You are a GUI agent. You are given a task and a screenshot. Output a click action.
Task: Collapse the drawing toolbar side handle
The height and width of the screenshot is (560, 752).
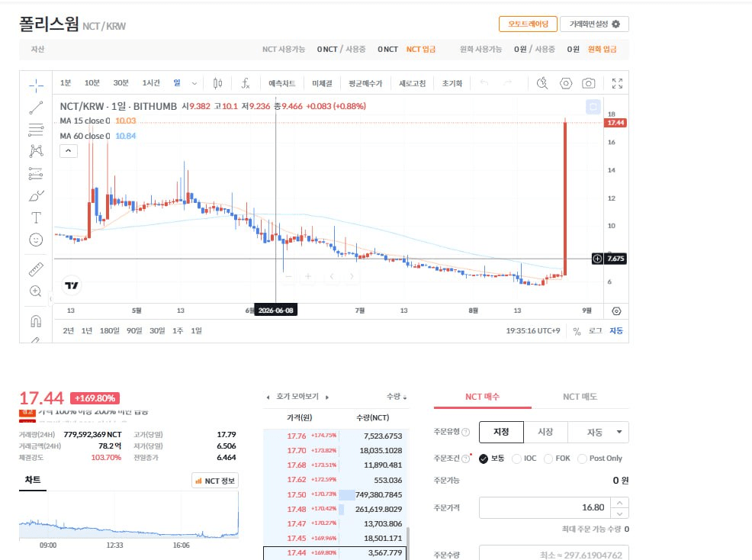pyautogui.click(x=50, y=299)
